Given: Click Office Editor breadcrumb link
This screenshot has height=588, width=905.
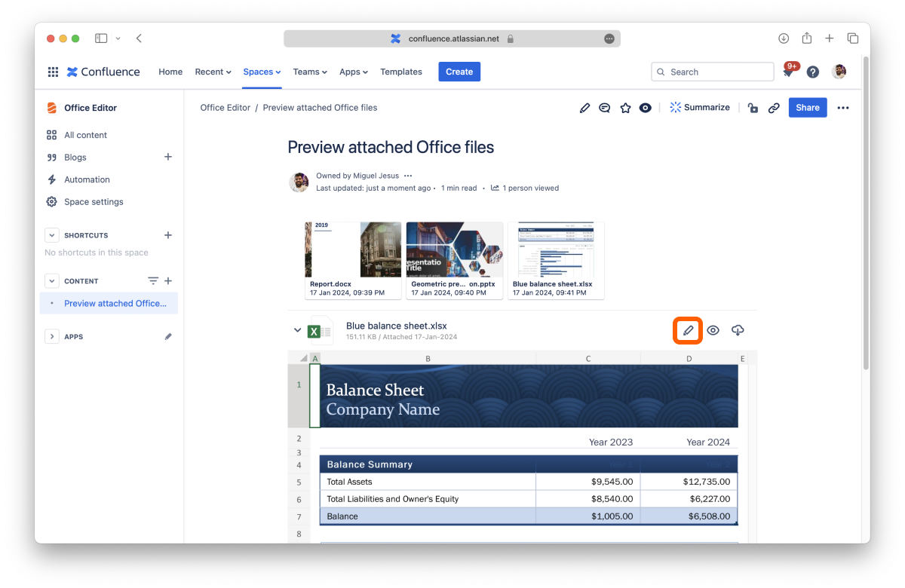Looking at the screenshot, I should coord(225,108).
